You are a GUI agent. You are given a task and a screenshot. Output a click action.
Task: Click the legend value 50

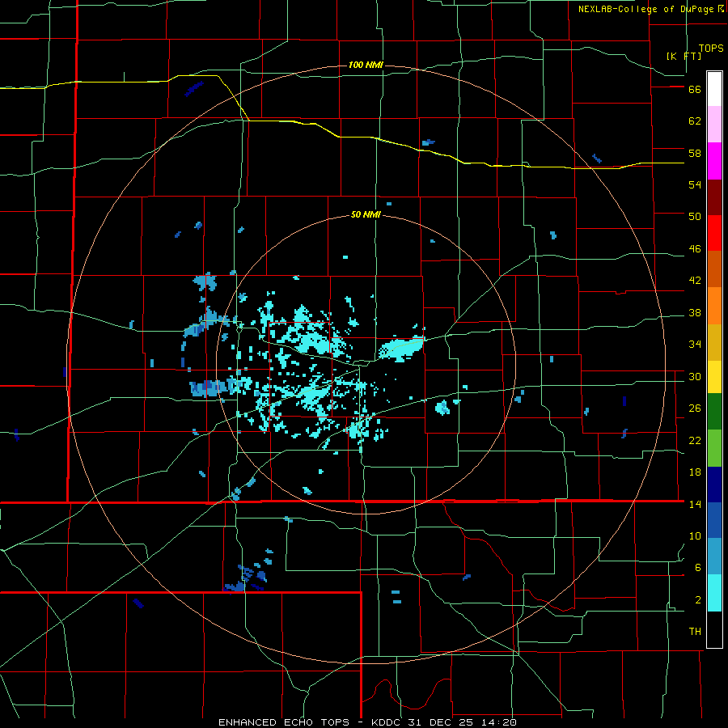(695, 217)
